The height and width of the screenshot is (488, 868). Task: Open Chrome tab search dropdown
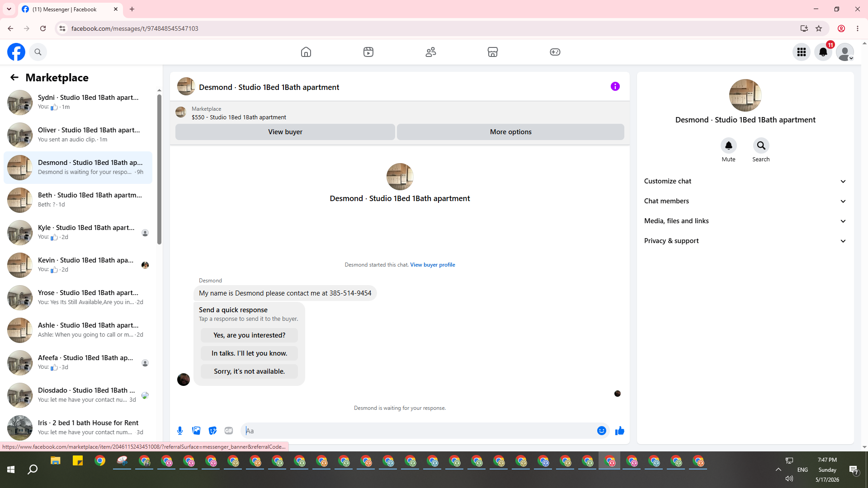tap(9, 9)
